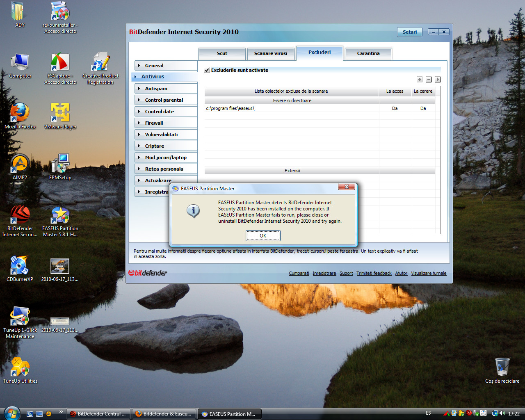Click the add exclusion plus icon
The height and width of the screenshot is (420, 525).
pos(420,79)
